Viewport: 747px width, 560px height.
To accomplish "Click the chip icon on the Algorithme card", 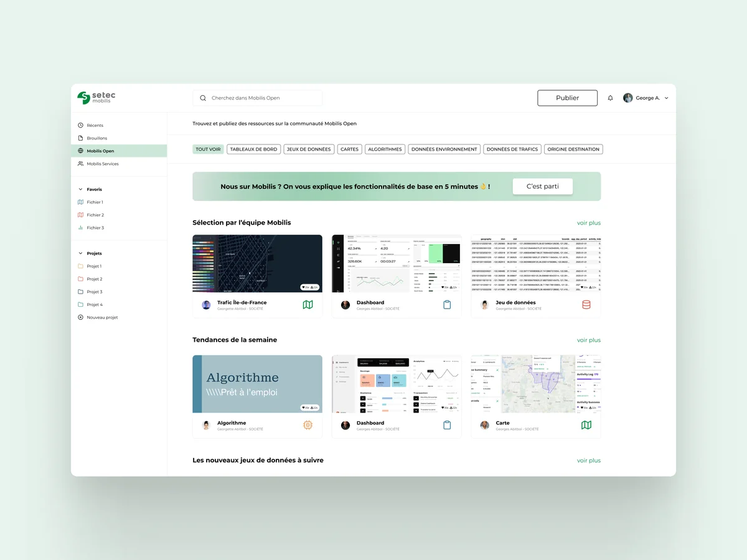I will pyautogui.click(x=308, y=425).
